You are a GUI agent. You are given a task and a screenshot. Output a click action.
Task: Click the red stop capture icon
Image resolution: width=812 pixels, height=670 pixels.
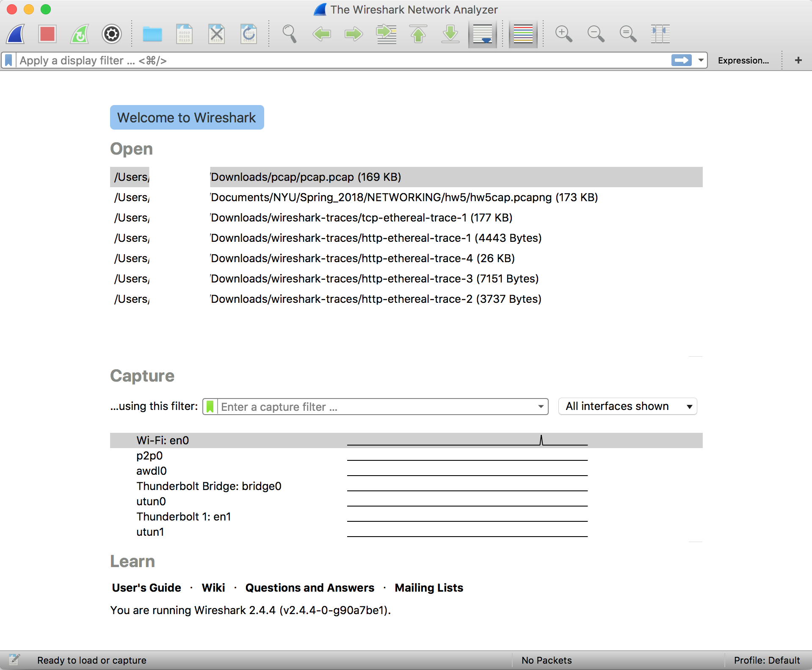(47, 34)
